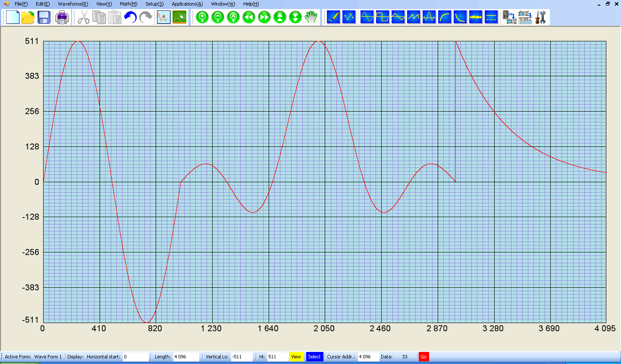
Task: Select the Sinc pulse waveform icon
Action: tap(429, 17)
